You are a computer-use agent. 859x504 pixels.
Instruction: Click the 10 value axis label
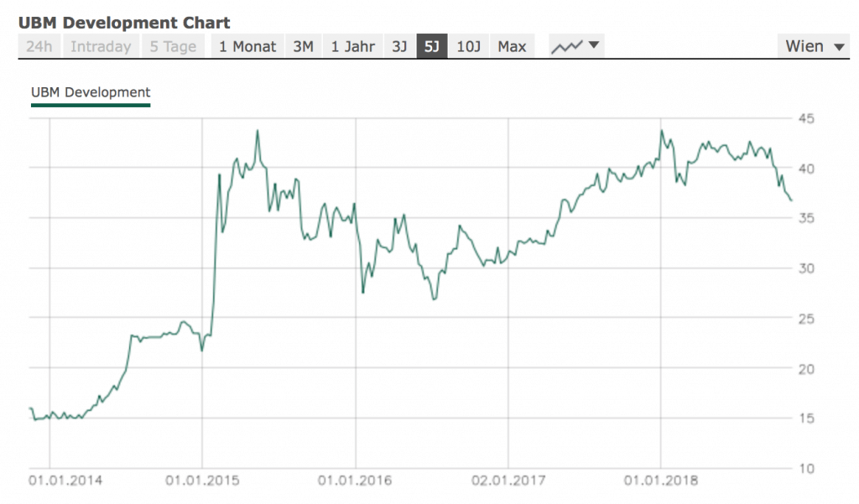(806, 469)
